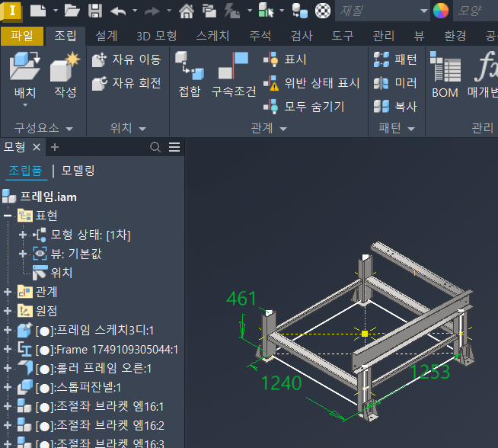Open the BOM table

tap(445, 75)
